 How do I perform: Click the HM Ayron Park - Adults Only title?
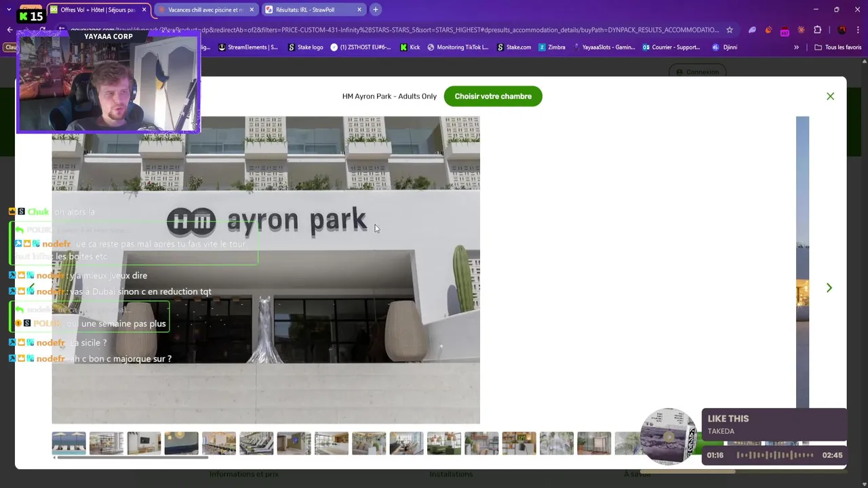coord(389,96)
